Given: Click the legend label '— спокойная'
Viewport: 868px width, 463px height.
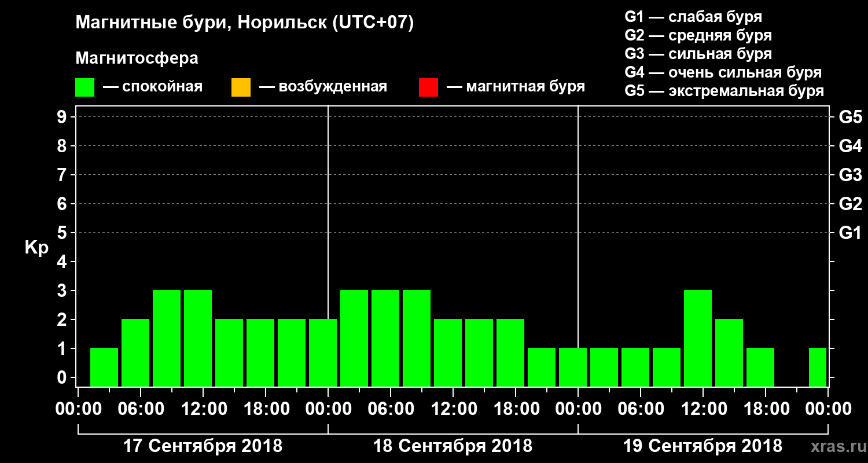Looking at the screenshot, I should click(153, 87).
